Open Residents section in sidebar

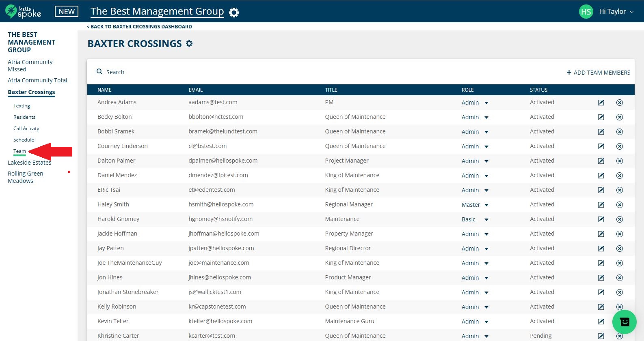click(24, 117)
